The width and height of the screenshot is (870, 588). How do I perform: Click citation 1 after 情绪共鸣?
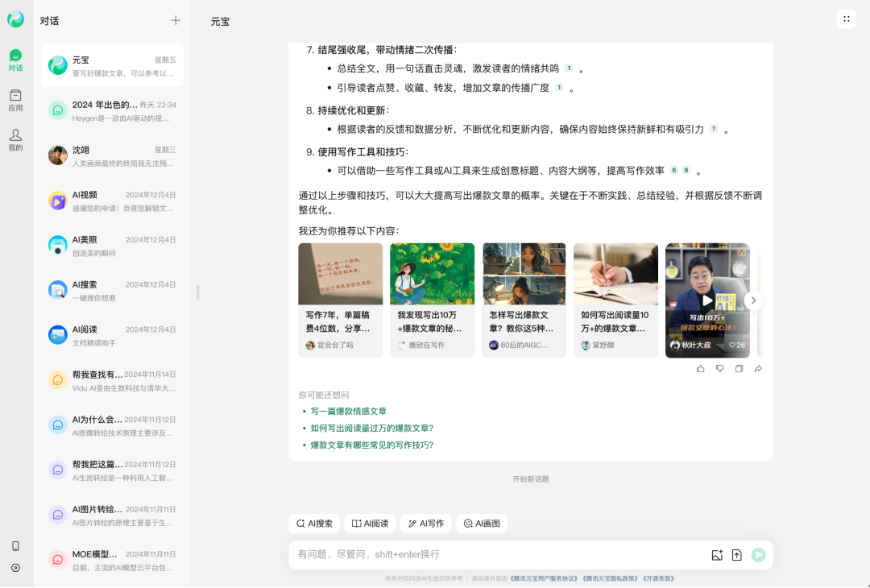click(x=569, y=68)
